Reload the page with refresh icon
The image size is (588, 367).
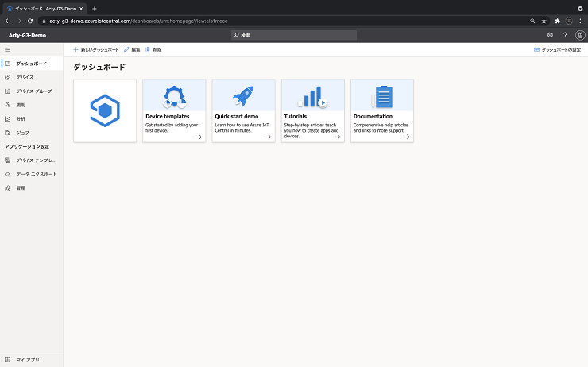(x=30, y=21)
